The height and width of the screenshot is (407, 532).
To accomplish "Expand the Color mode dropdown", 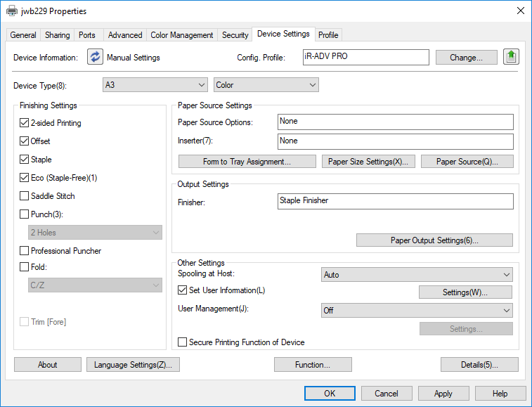I will pyautogui.click(x=266, y=85).
